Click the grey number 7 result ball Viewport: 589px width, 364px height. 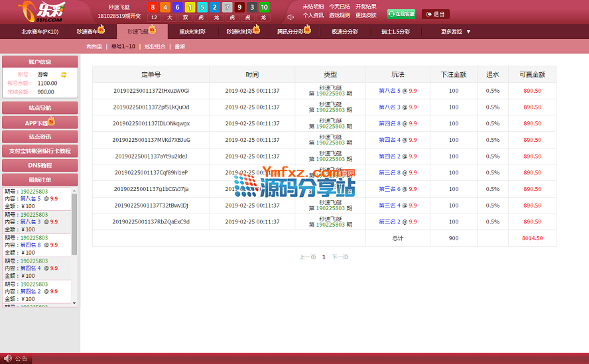pyautogui.click(x=228, y=7)
